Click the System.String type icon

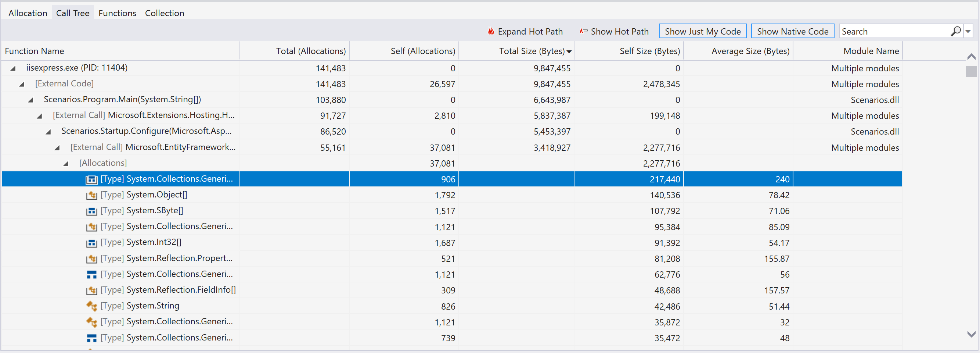pos(92,306)
